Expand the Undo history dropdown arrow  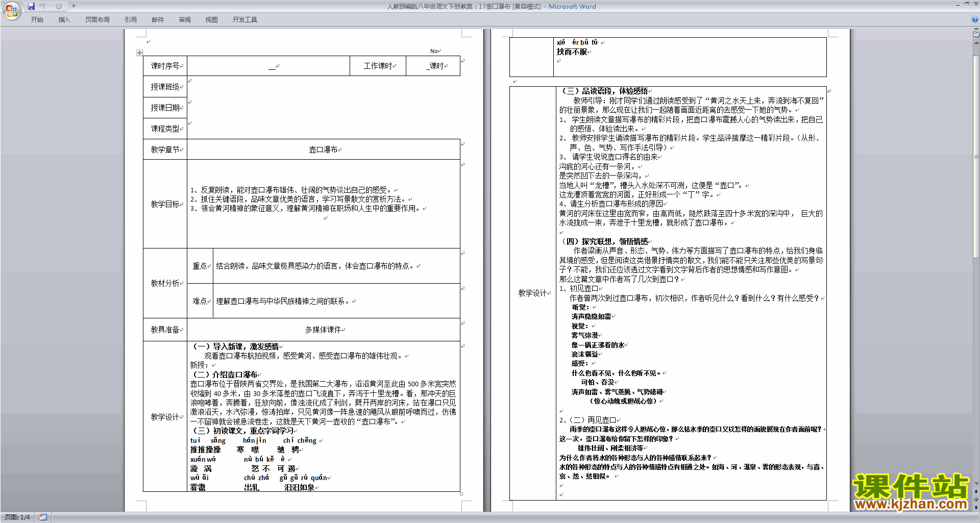[x=50, y=6]
